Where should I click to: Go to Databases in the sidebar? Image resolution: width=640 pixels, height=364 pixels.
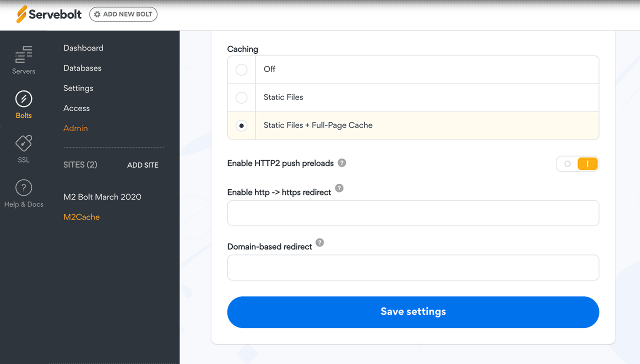(x=82, y=68)
